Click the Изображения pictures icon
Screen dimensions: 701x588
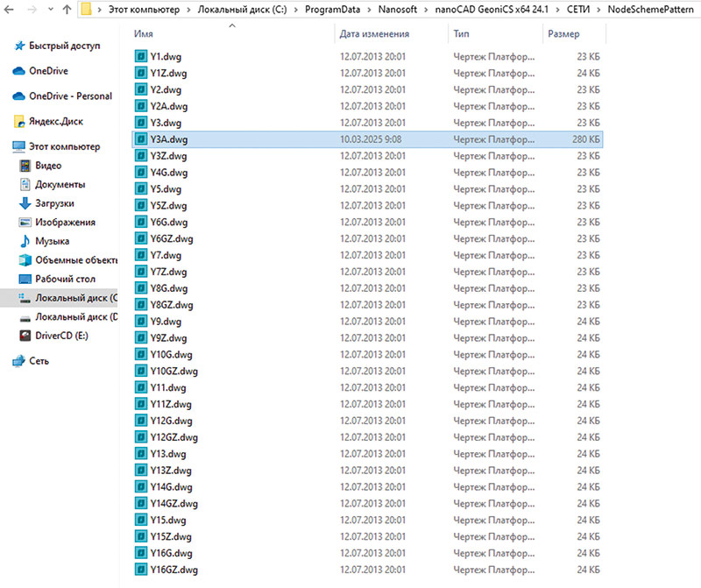click(25, 223)
